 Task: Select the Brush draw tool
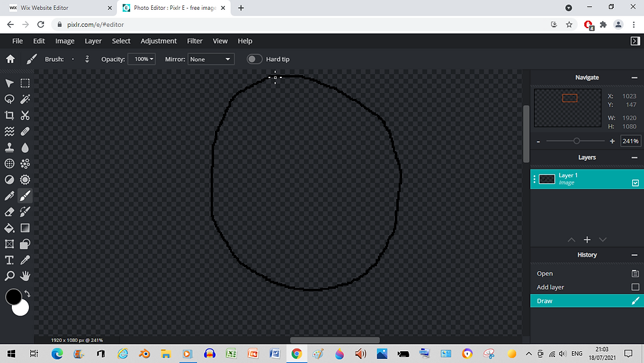coord(25,196)
